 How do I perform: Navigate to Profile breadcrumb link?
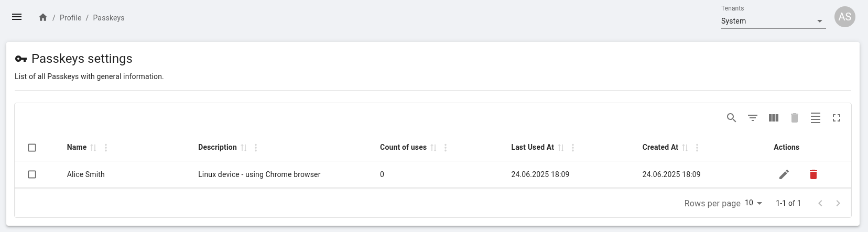click(x=70, y=18)
